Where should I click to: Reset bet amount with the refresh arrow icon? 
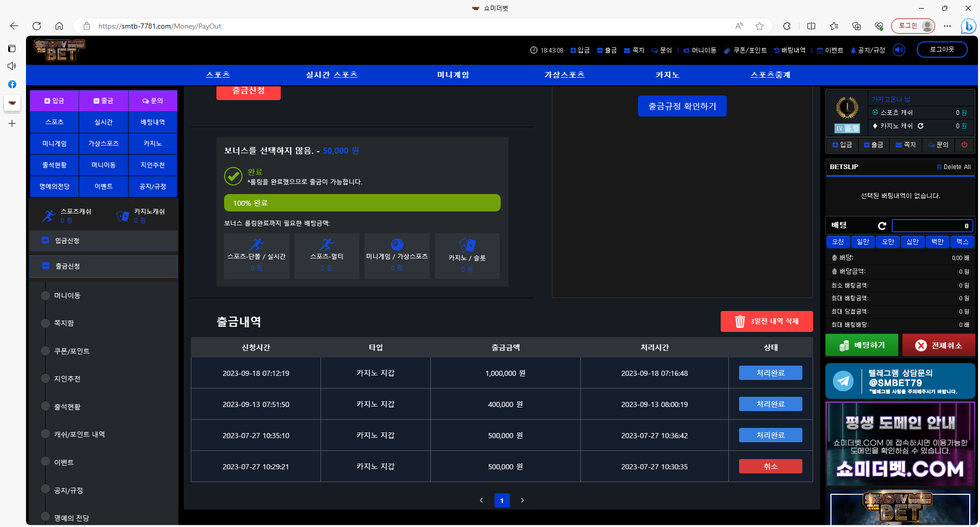click(881, 226)
